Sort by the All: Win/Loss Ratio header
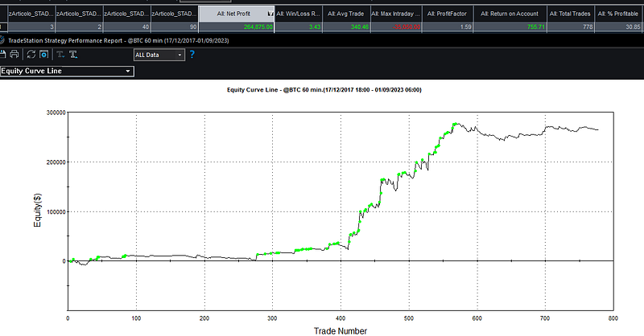 (298, 14)
